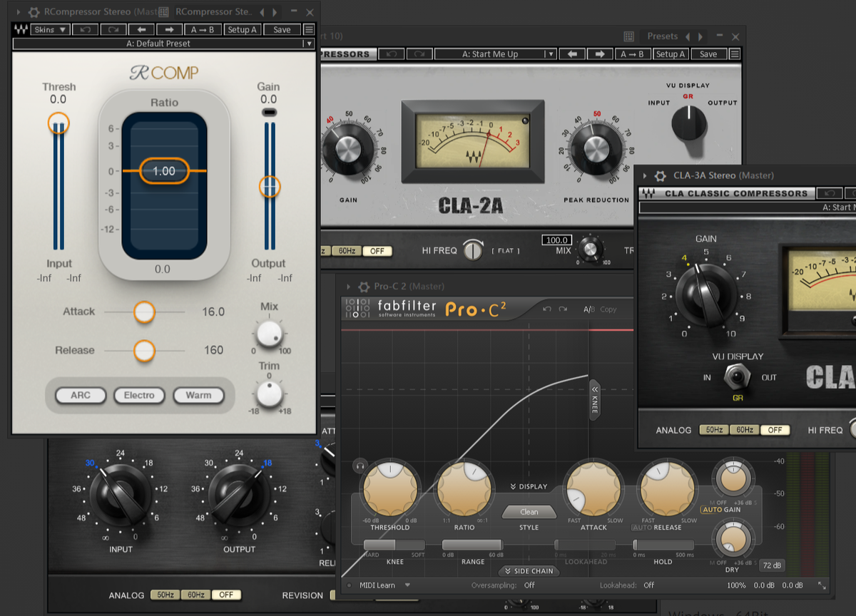The width and height of the screenshot is (856, 616).
Task: Toggle ARC mode in RCompressor
Action: point(81,395)
